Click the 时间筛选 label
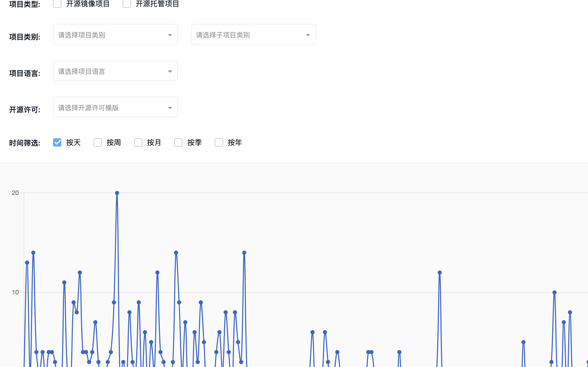This screenshot has height=367, width=588. click(25, 143)
